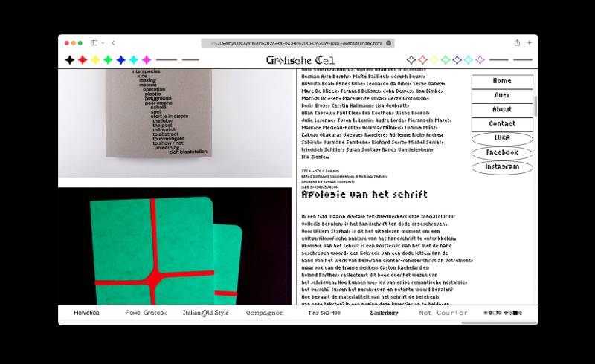Click the outlined black star icon

tap(411, 60)
